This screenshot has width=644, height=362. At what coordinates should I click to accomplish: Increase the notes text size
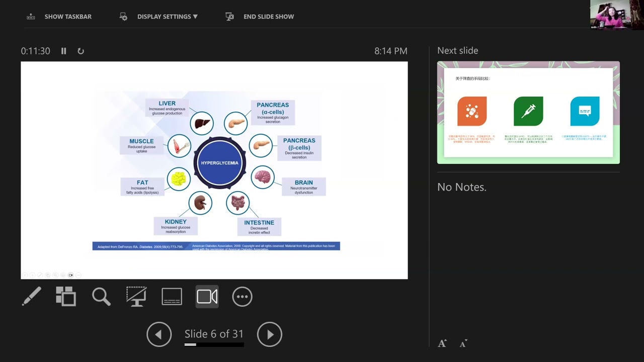coord(442,343)
